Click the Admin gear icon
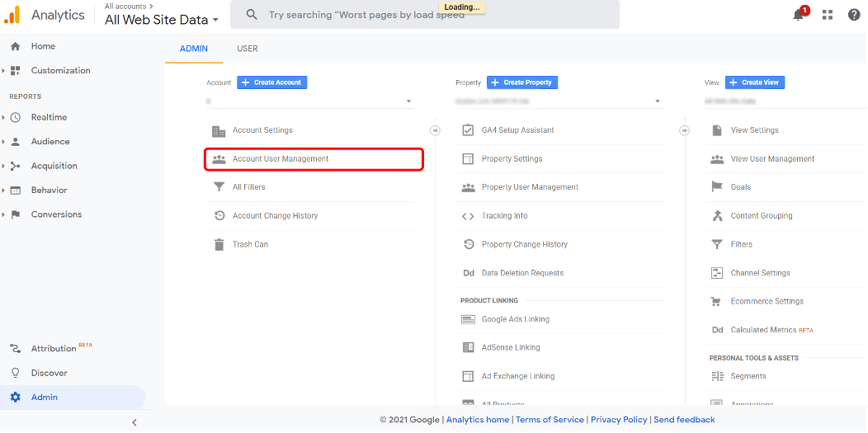Screen dimensions: 868x433 [x=16, y=397]
